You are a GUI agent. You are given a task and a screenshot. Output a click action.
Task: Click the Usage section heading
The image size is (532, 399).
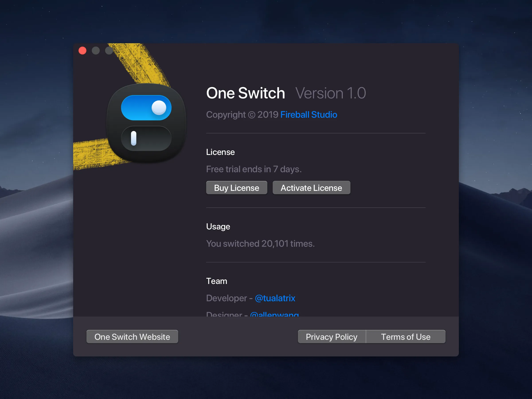218,226
